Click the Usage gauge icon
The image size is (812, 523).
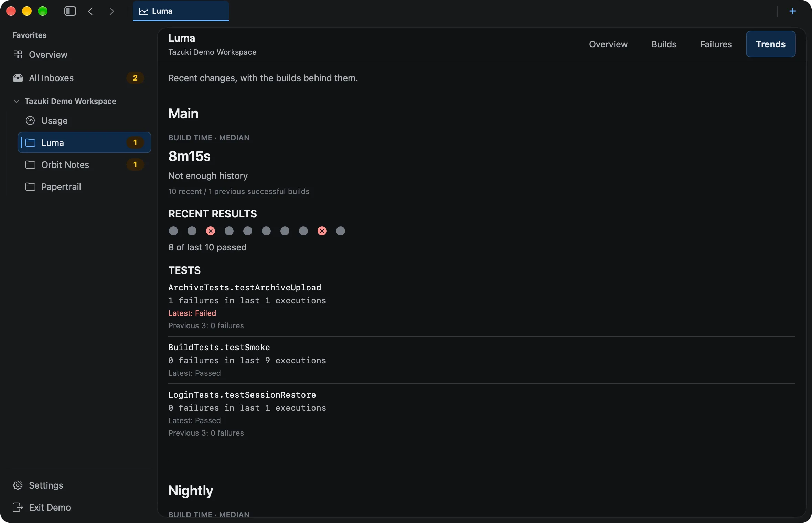30,121
